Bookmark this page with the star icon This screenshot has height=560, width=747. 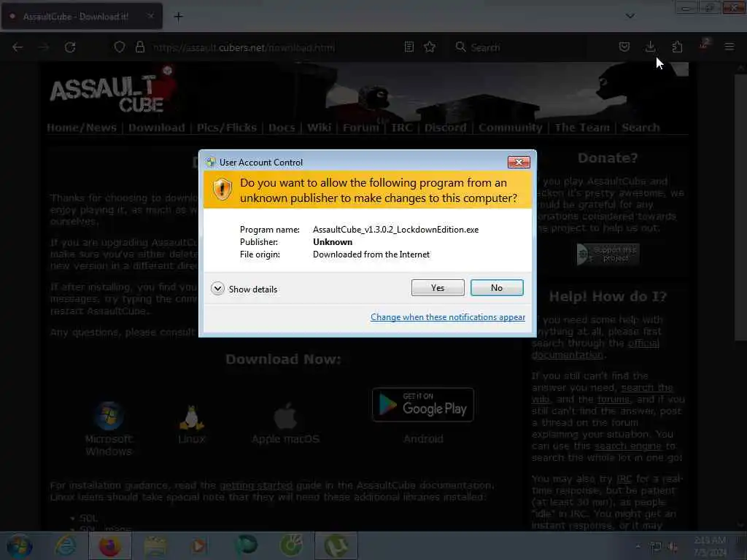click(x=430, y=47)
